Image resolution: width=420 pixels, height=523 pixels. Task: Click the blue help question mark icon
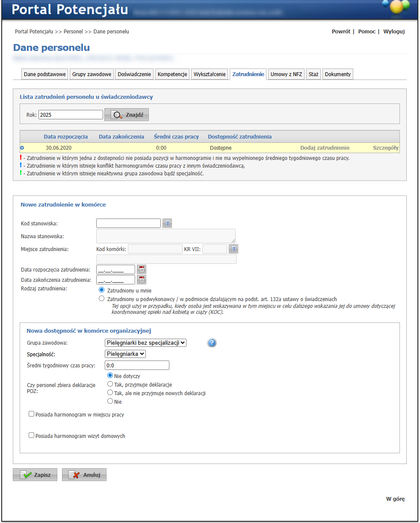point(212,343)
